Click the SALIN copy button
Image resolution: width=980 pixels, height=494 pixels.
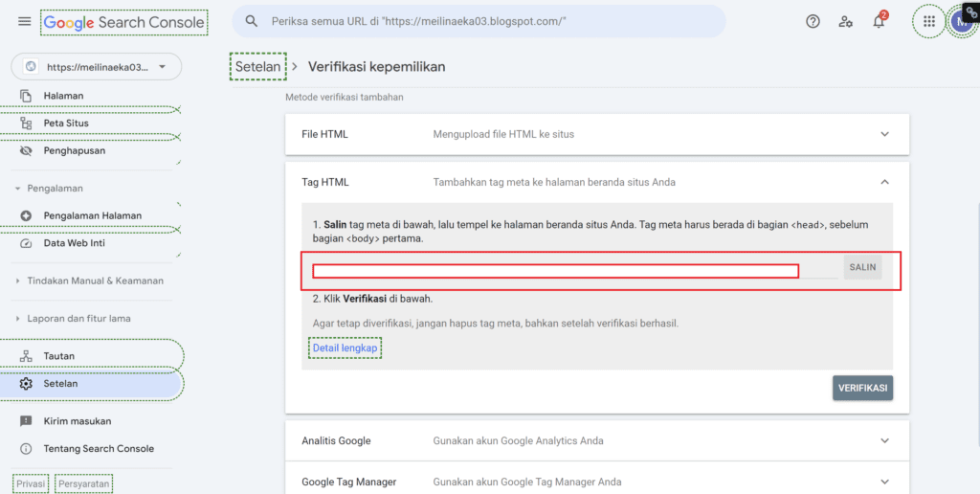pyautogui.click(x=862, y=267)
